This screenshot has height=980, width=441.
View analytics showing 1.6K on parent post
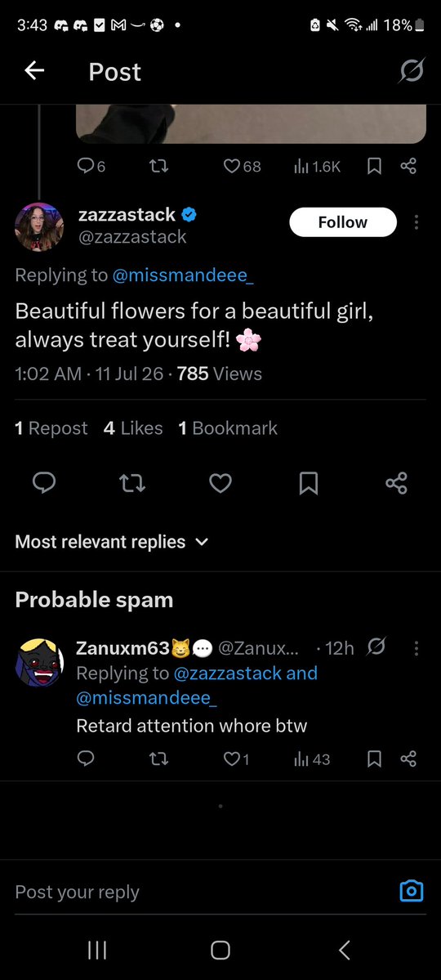click(x=318, y=166)
